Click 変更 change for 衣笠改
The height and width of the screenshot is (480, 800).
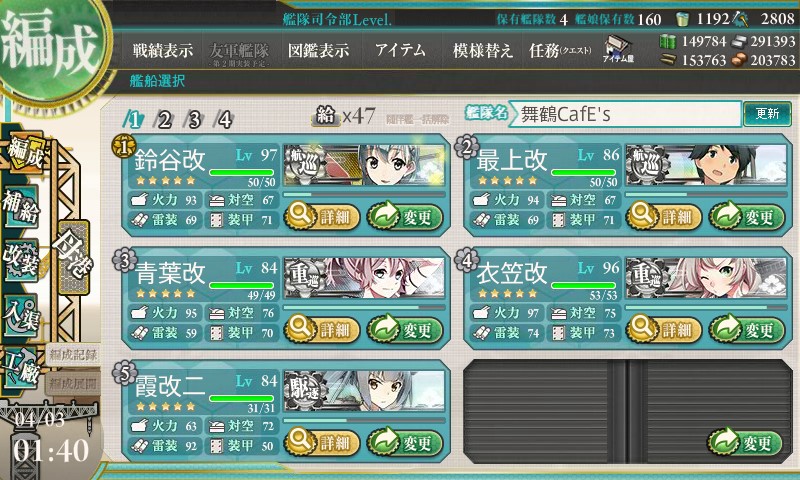[746, 330]
